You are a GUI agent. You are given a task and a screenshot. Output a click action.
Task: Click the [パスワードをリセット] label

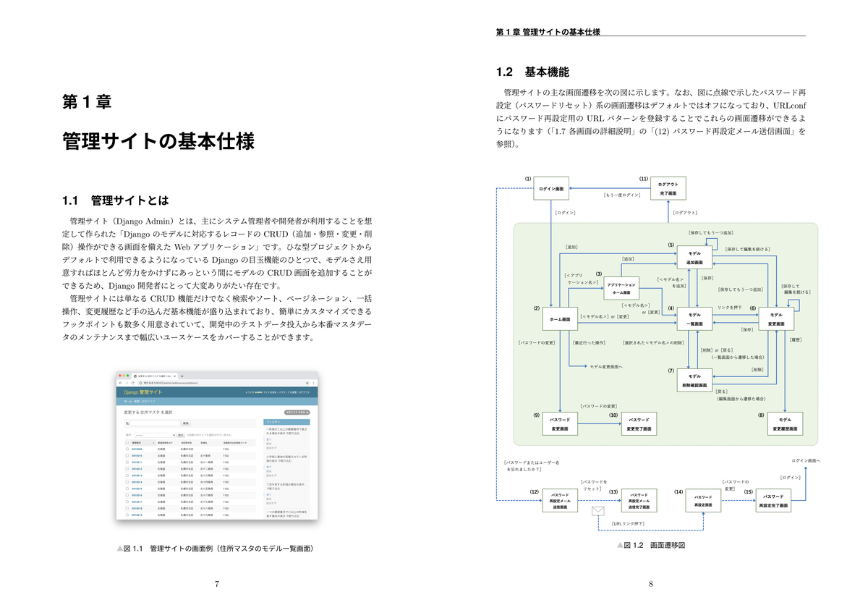pos(594,485)
